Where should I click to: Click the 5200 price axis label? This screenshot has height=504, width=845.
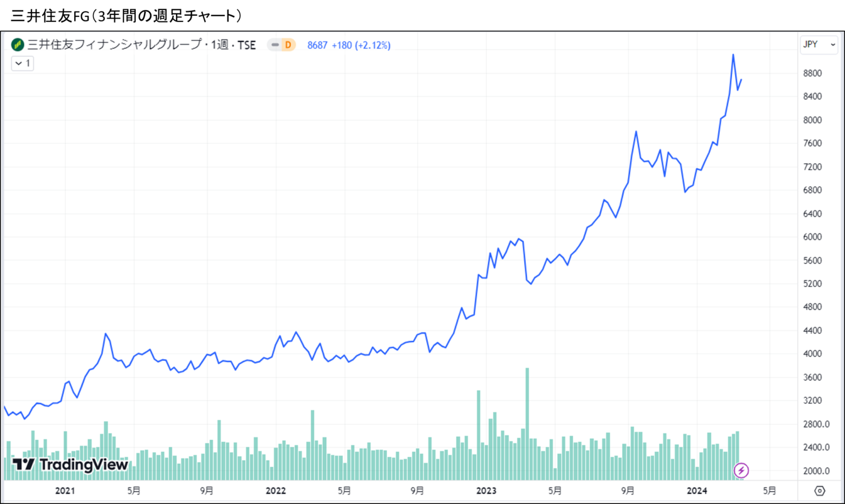point(813,284)
